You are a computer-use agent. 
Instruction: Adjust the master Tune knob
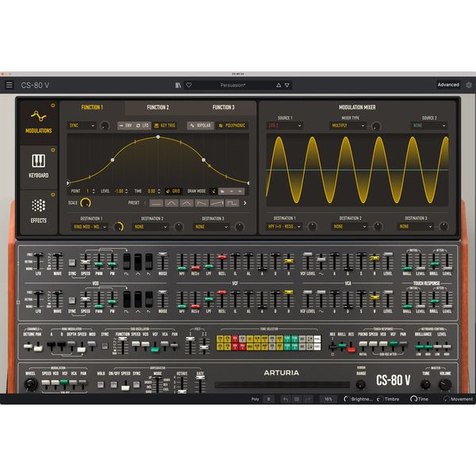point(425,385)
